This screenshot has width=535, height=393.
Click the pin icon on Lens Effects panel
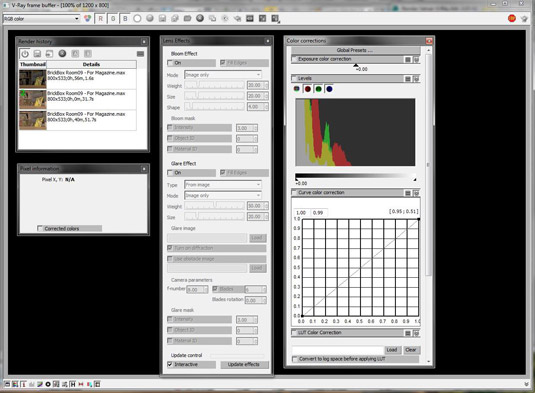(x=268, y=41)
